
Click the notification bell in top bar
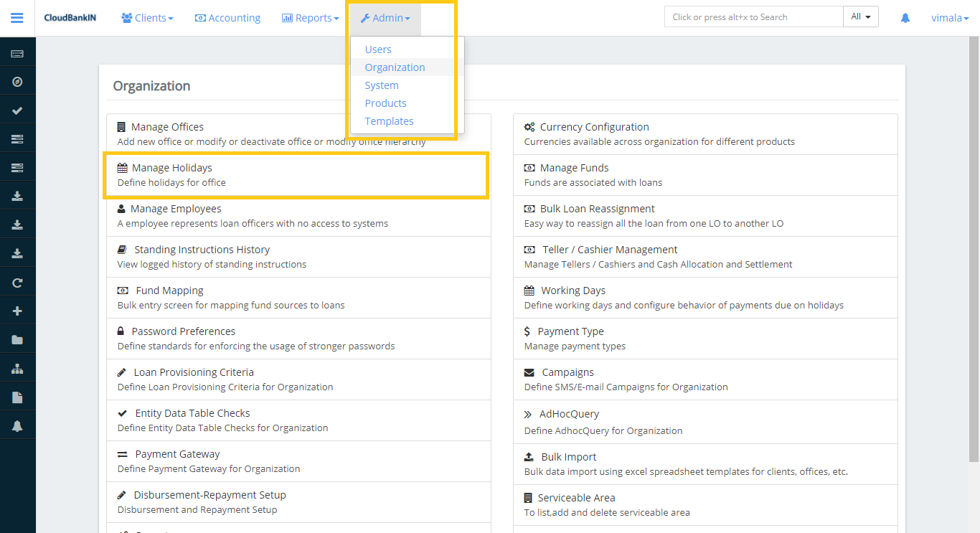point(905,18)
